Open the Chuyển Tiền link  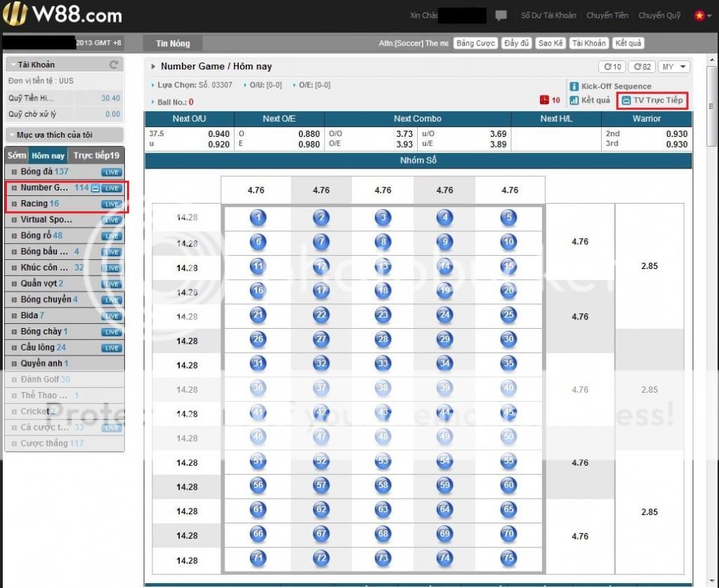(607, 15)
